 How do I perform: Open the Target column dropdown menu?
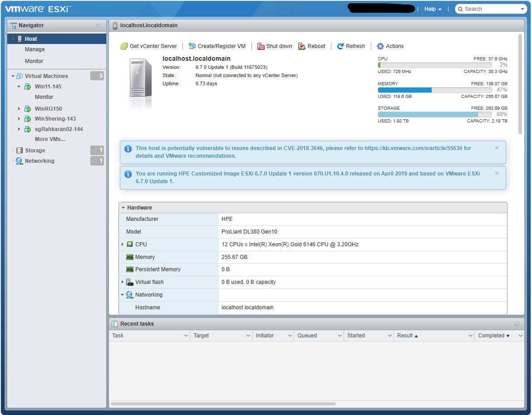[248, 336]
